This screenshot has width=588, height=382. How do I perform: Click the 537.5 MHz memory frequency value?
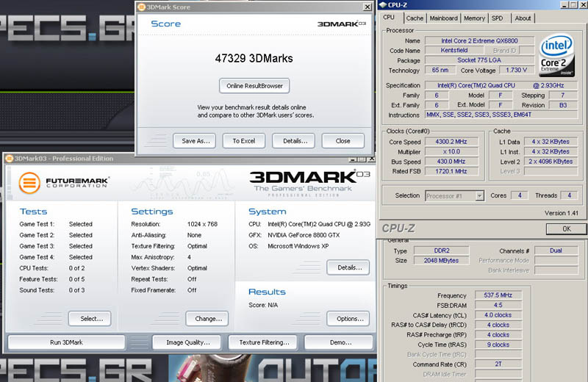(498, 295)
